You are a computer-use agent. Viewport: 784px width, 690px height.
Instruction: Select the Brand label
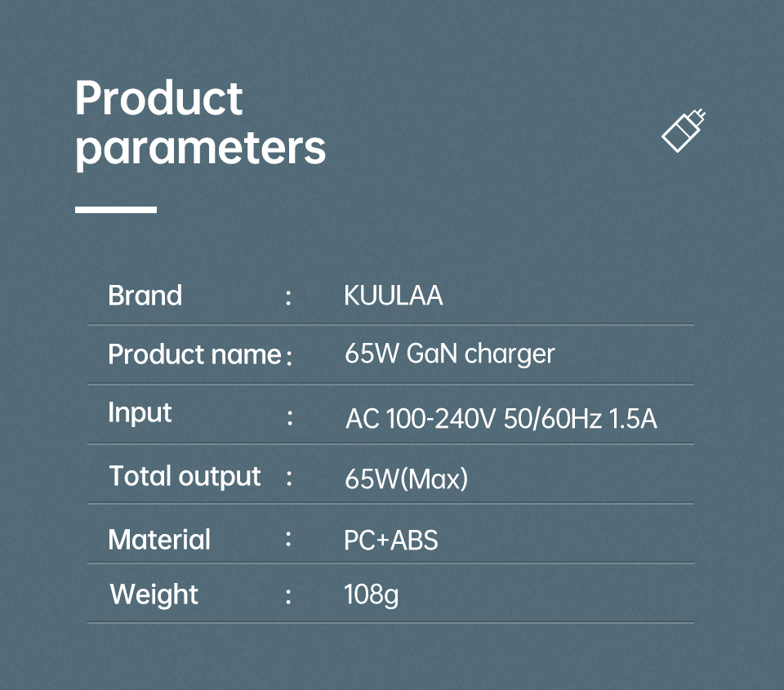pos(145,295)
